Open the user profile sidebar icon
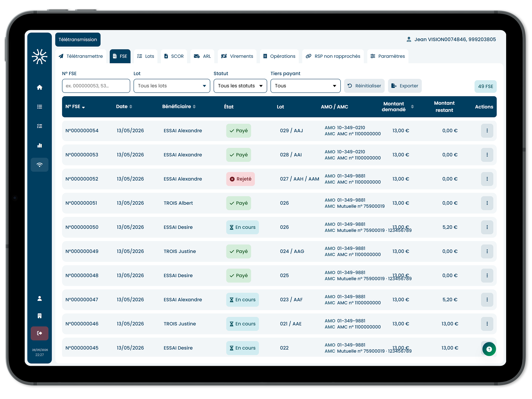 click(40, 298)
